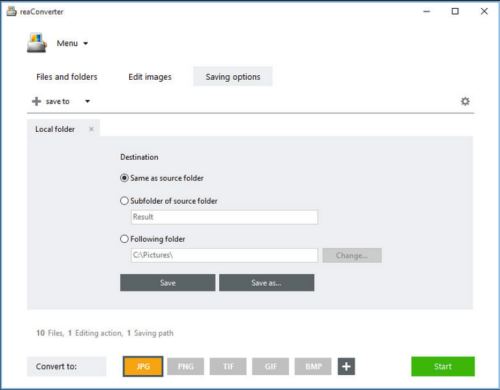Maximize the reaConverter window
The image size is (500, 390).
click(455, 11)
